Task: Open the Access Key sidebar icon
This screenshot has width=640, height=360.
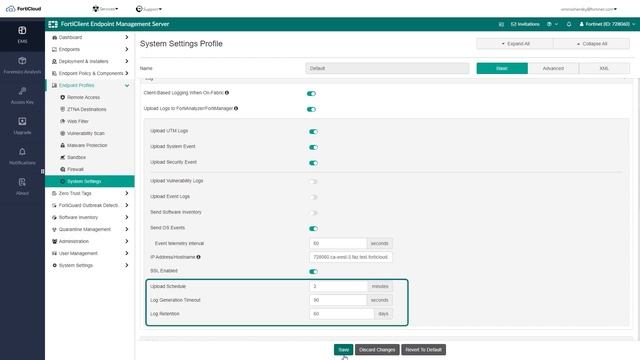Action: (x=22, y=91)
